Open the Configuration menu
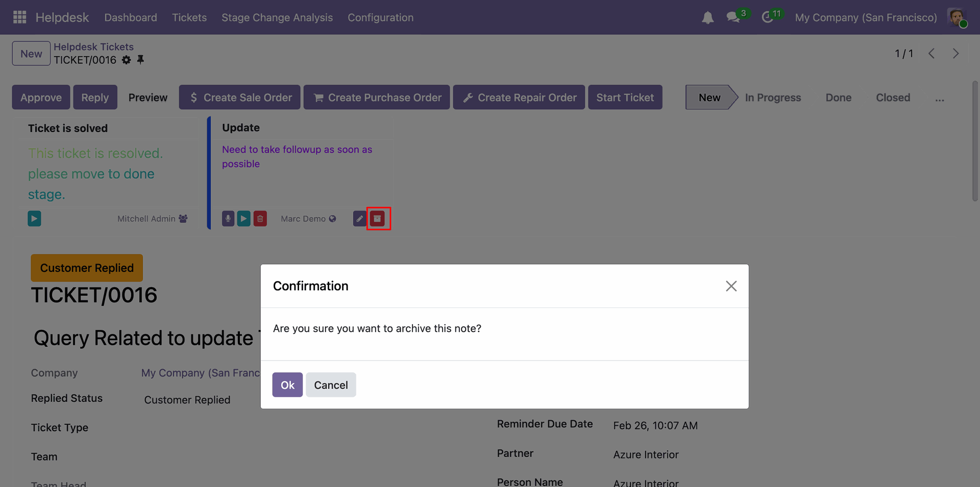This screenshot has width=980, height=487. pos(381,17)
